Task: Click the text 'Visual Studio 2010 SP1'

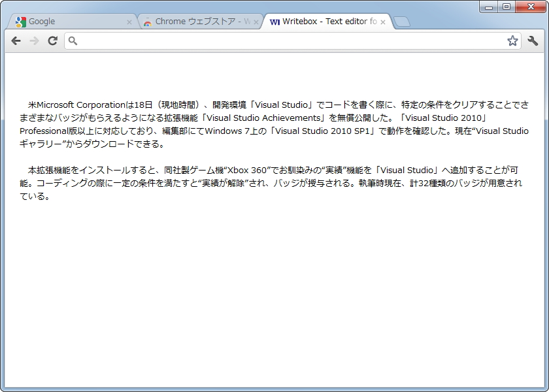Action: [x=322, y=131]
